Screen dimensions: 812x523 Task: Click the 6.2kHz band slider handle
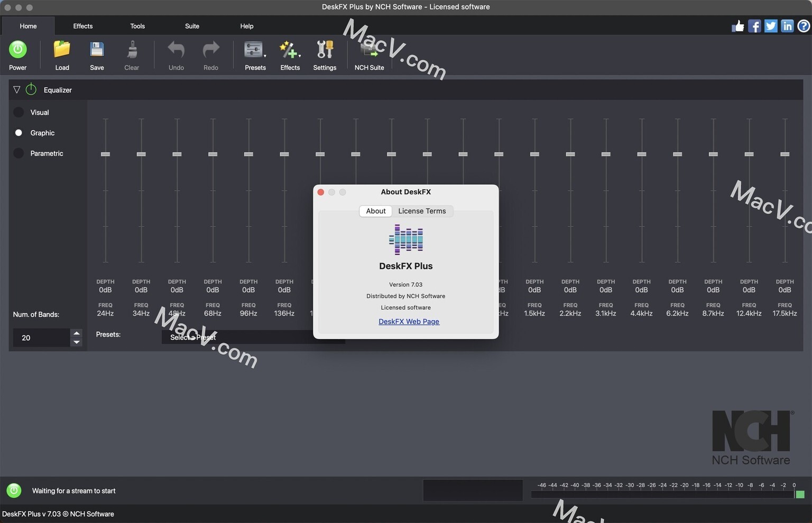point(677,154)
